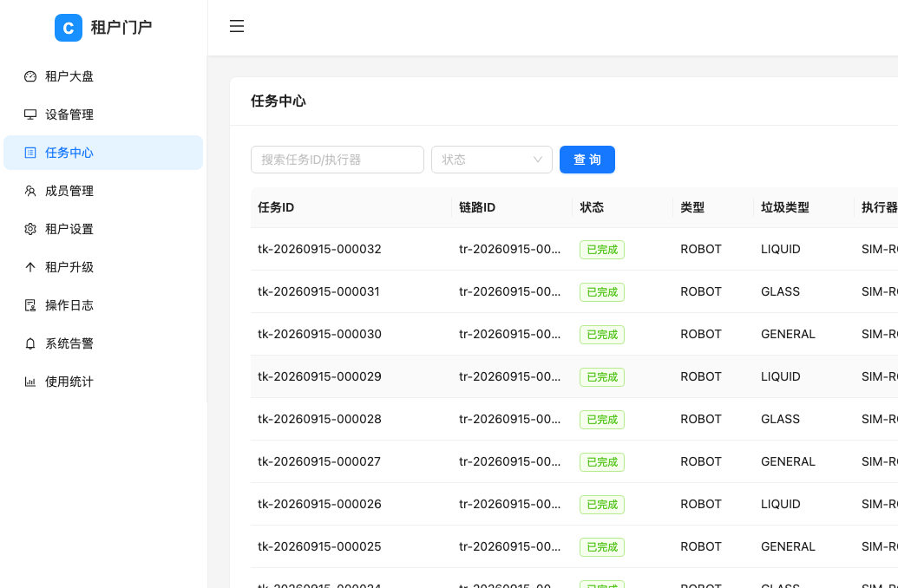Click the 链路ID cell of tk-20260915-000032
The width and height of the screenshot is (898, 588).
[509, 249]
